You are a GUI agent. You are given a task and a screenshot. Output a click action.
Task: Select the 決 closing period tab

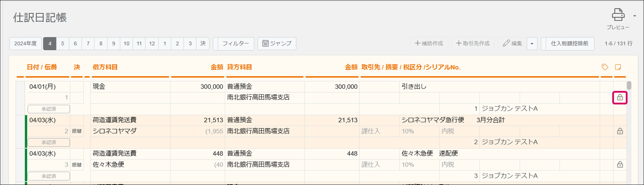(203, 43)
